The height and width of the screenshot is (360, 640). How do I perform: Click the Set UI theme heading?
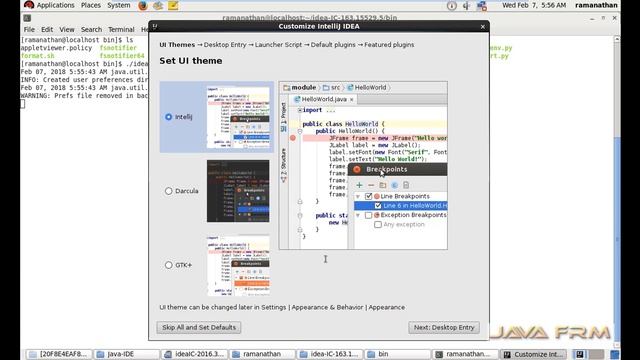pyautogui.click(x=191, y=61)
